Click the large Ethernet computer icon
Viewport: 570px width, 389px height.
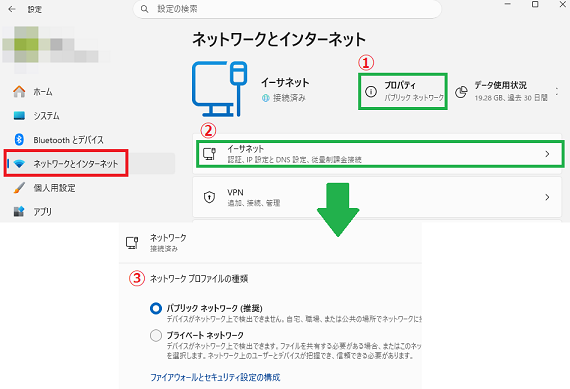click(220, 89)
